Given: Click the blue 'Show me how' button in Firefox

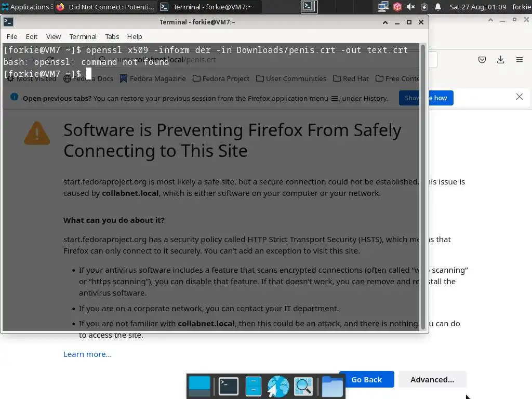Looking at the screenshot, I should click(x=426, y=98).
